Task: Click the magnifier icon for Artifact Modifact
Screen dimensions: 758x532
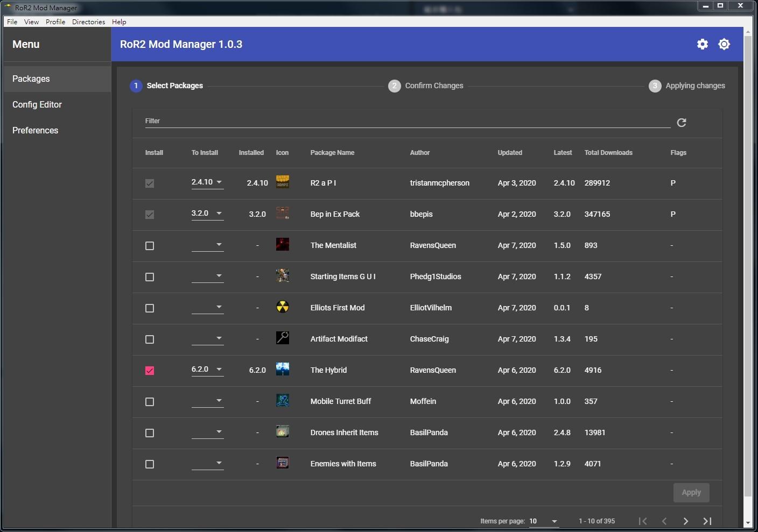Action: click(282, 338)
